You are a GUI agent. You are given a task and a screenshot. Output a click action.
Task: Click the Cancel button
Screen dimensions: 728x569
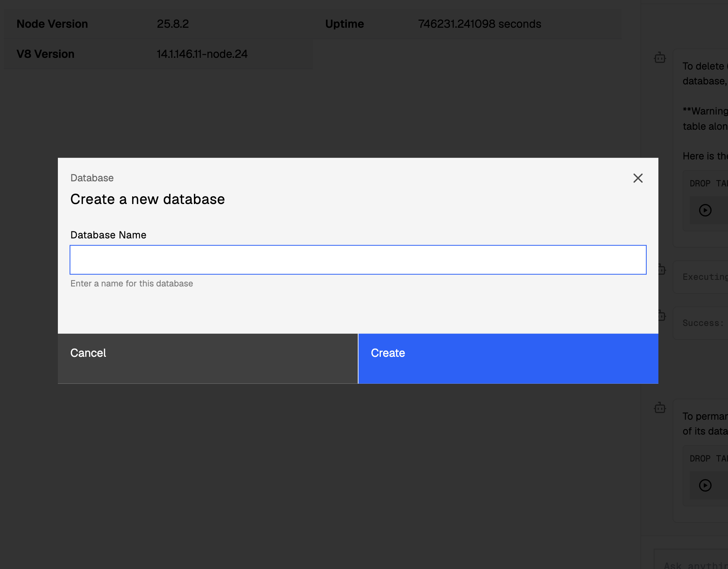[208, 358]
